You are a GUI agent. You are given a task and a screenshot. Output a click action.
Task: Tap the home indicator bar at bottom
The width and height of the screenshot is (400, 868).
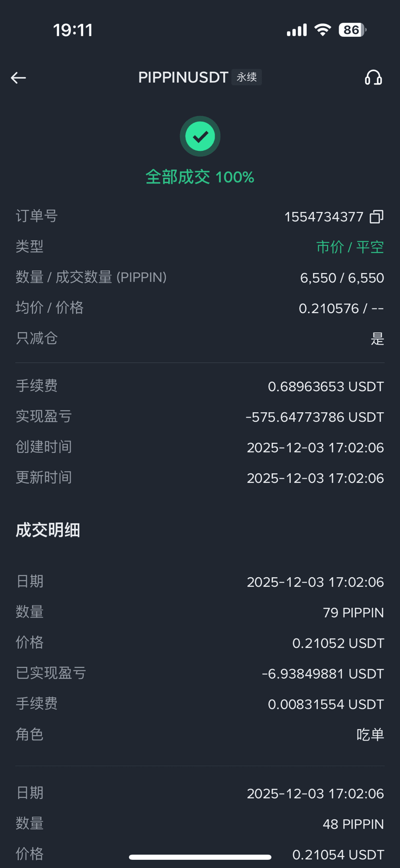click(x=200, y=857)
